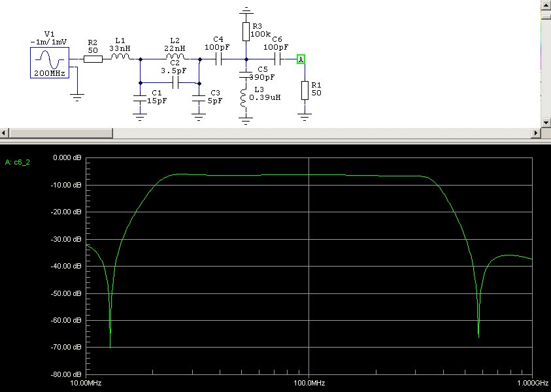Click the '3.5pF' value of C2
The width and height of the screenshot is (551, 392).
(x=174, y=71)
